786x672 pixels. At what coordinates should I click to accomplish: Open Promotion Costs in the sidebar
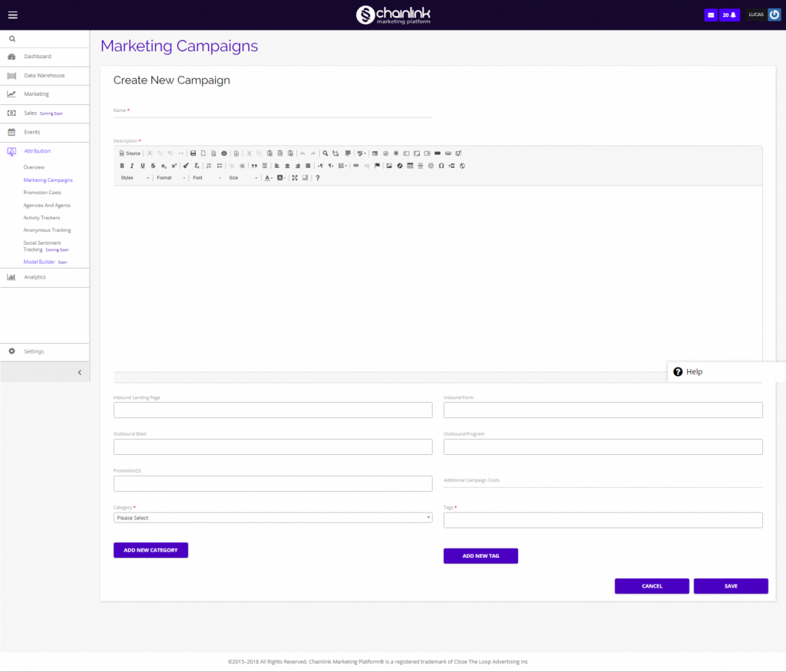tap(42, 193)
